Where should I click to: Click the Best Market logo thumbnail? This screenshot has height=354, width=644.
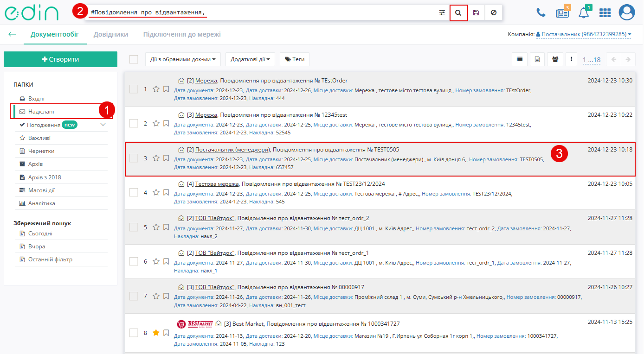[195, 324]
